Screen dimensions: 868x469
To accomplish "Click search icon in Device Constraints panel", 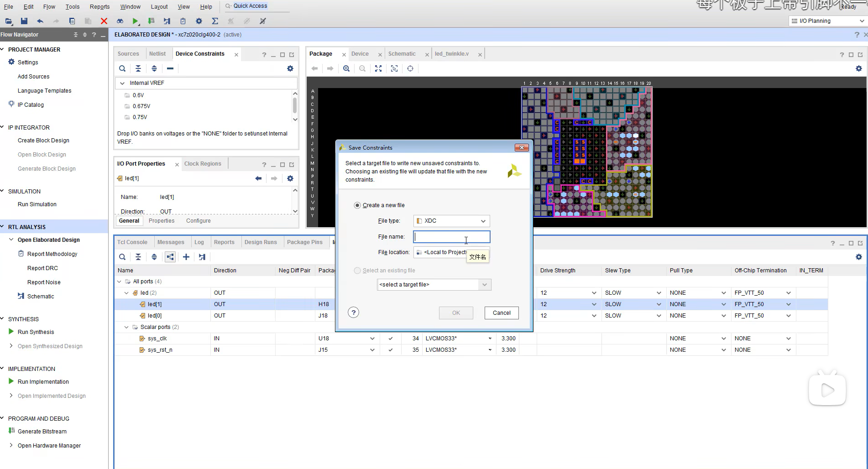I will click(122, 68).
